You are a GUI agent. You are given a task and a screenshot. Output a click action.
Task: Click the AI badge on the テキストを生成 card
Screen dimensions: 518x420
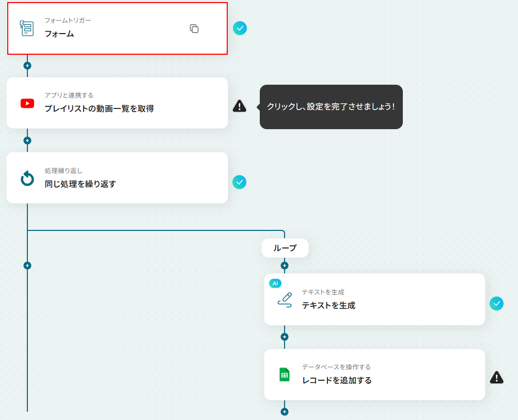coord(275,283)
